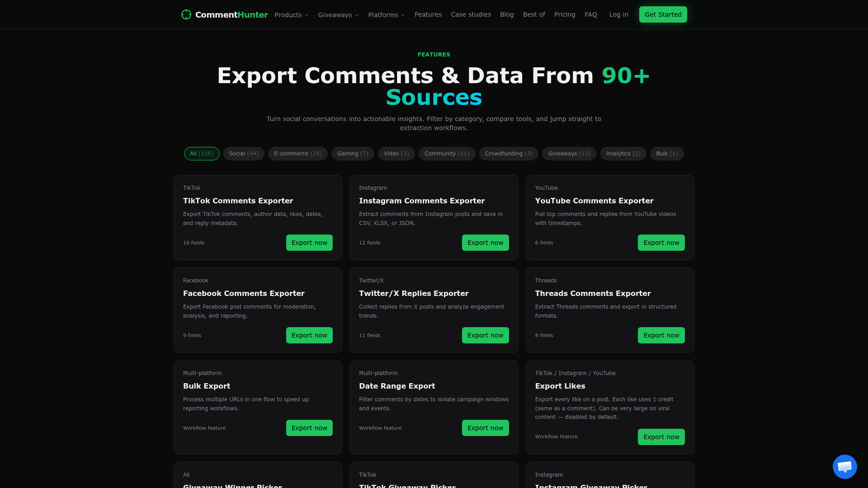Click Export now on TikTok Comments Exporter
The image size is (868, 488).
pyautogui.click(x=309, y=243)
